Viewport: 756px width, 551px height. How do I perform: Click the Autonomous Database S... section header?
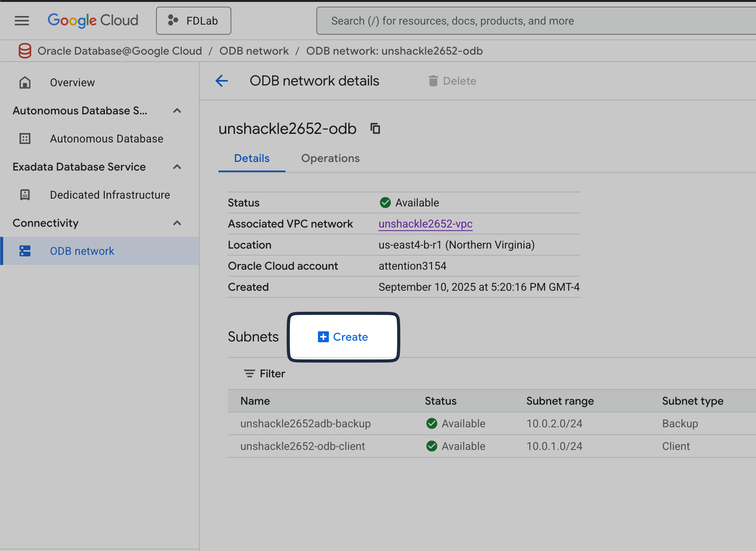[80, 110]
